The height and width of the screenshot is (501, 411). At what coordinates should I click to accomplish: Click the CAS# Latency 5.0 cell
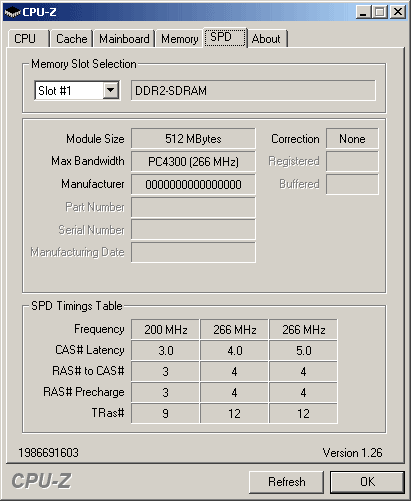click(x=303, y=351)
